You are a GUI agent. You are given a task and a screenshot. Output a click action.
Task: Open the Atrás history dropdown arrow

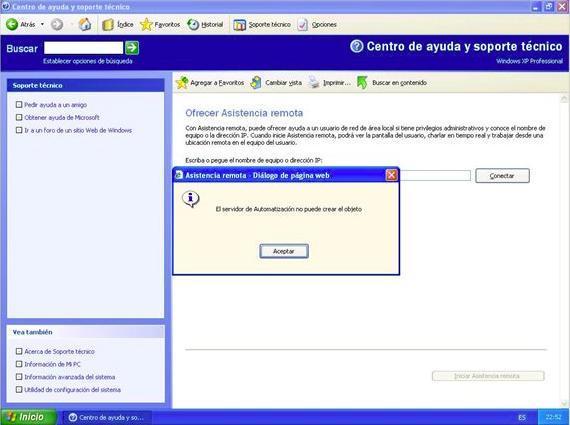tap(42, 24)
